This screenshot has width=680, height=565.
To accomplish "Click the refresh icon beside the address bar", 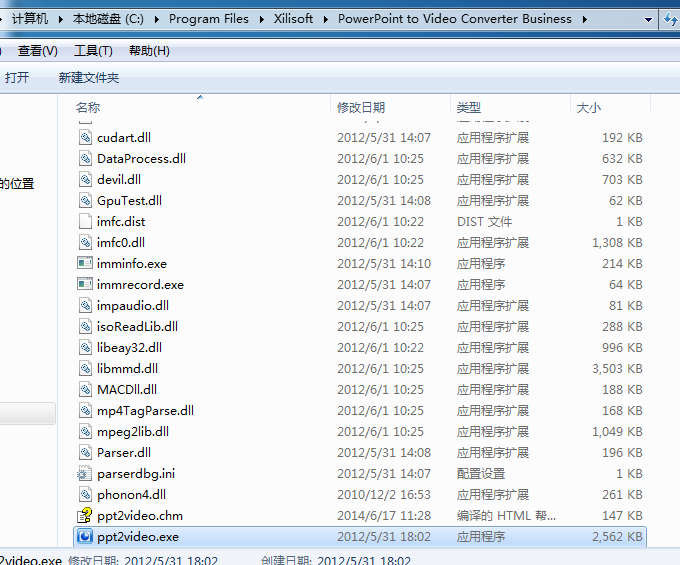I will [670, 19].
